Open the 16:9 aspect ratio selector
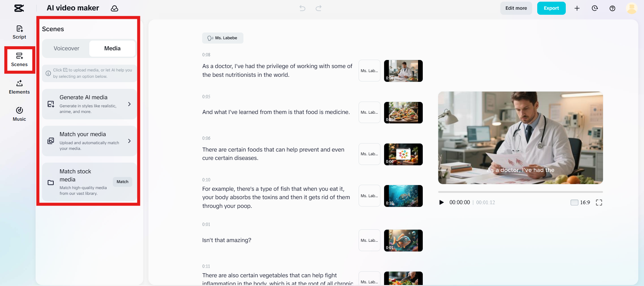 (x=580, y=203)
